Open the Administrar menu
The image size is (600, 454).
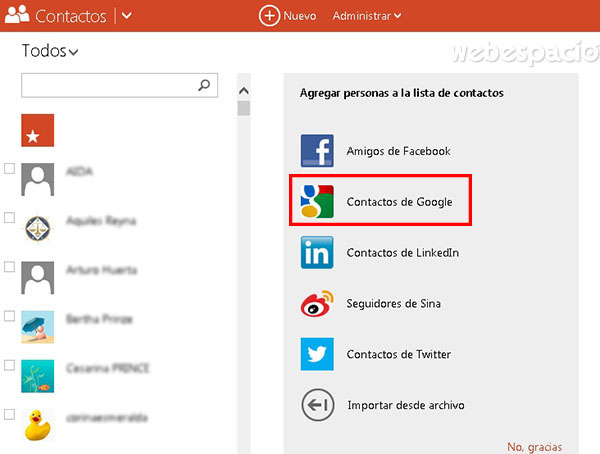tap(367, 16)
